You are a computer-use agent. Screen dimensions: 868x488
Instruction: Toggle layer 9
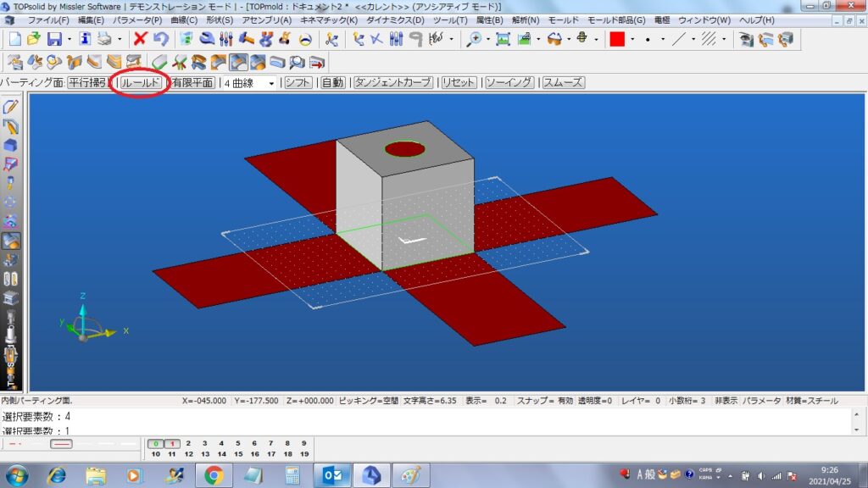(x=304, y=443)
